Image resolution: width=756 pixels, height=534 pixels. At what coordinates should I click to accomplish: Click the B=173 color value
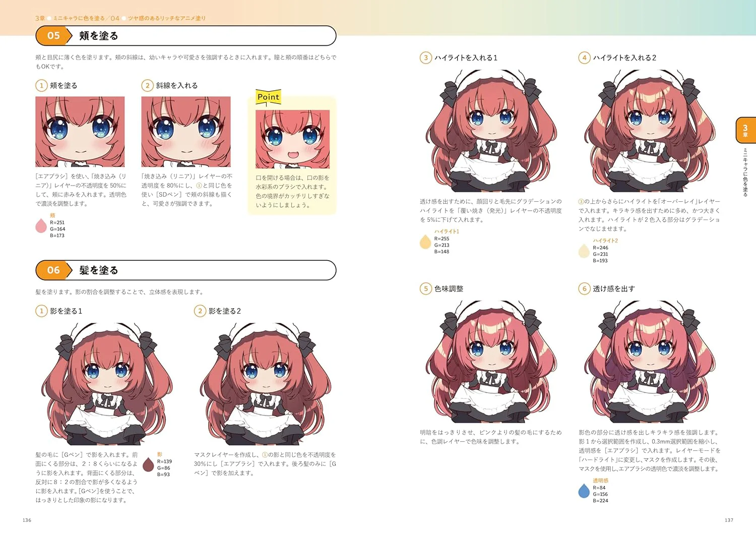pos(57,235)
